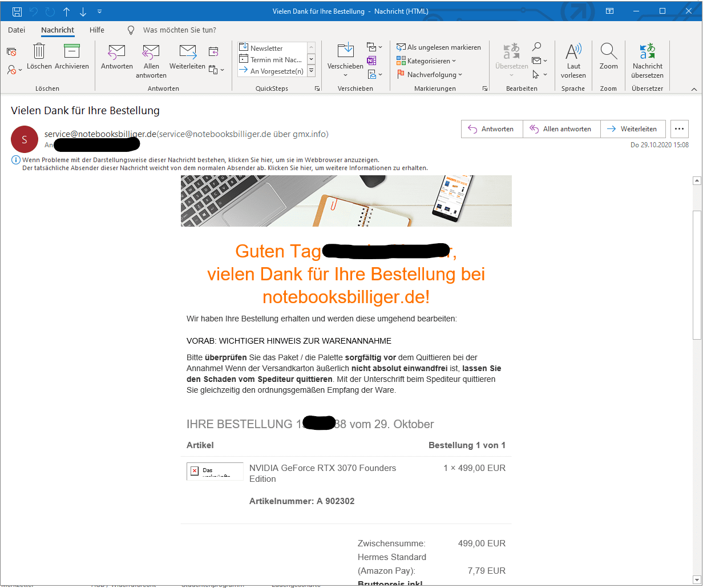703x588 pixels.
Task: Expand the QuickSteps gallery with More arrow
Action: tap(312, 71)
